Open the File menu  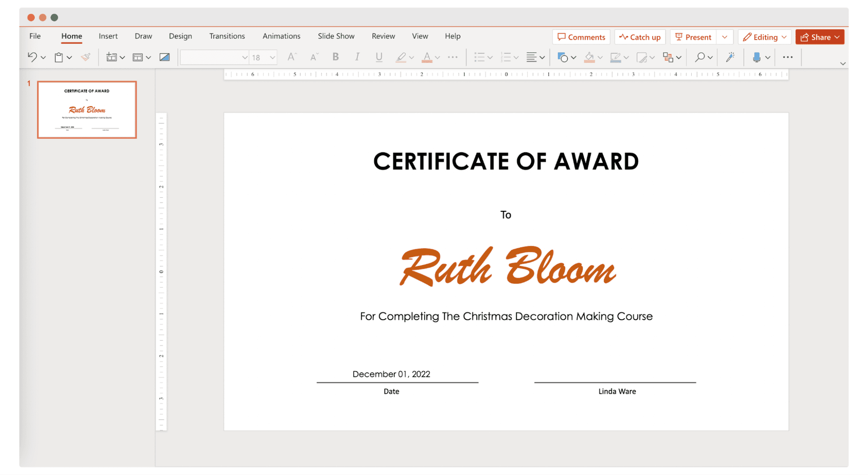(x=35, y=36)
